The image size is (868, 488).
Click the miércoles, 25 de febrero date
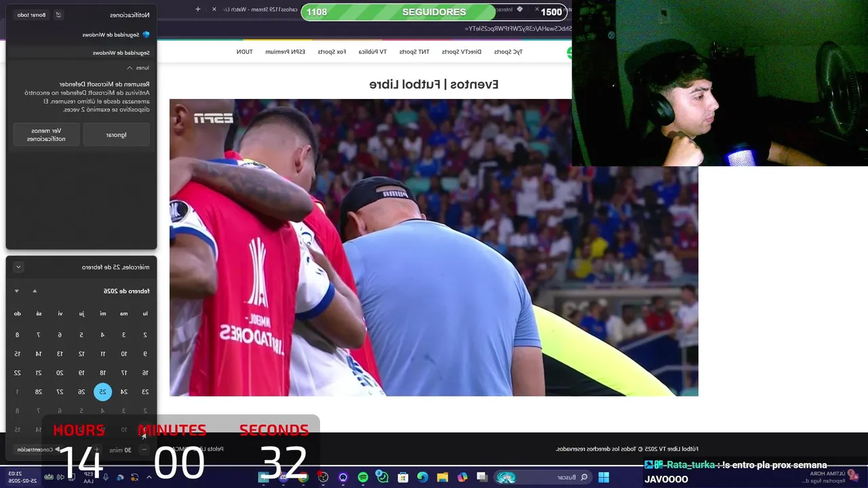pos(115,267)
